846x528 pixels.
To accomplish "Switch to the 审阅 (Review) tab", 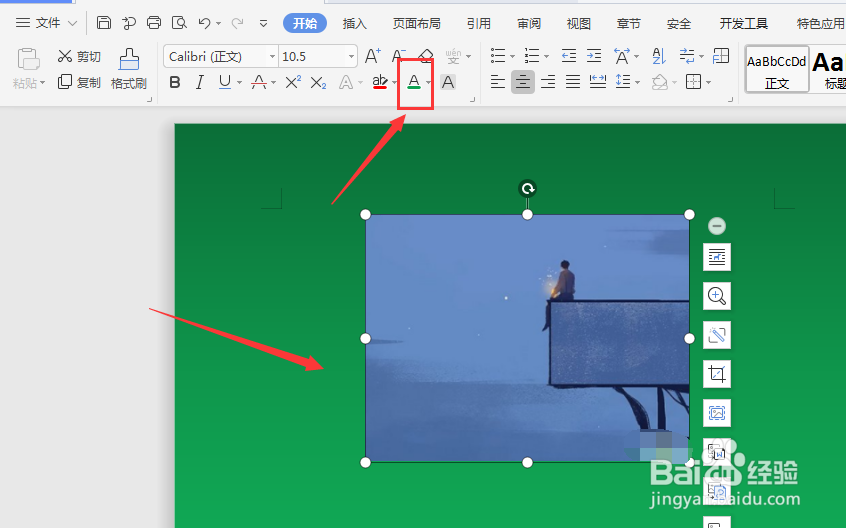I will [x=529, y=23].
